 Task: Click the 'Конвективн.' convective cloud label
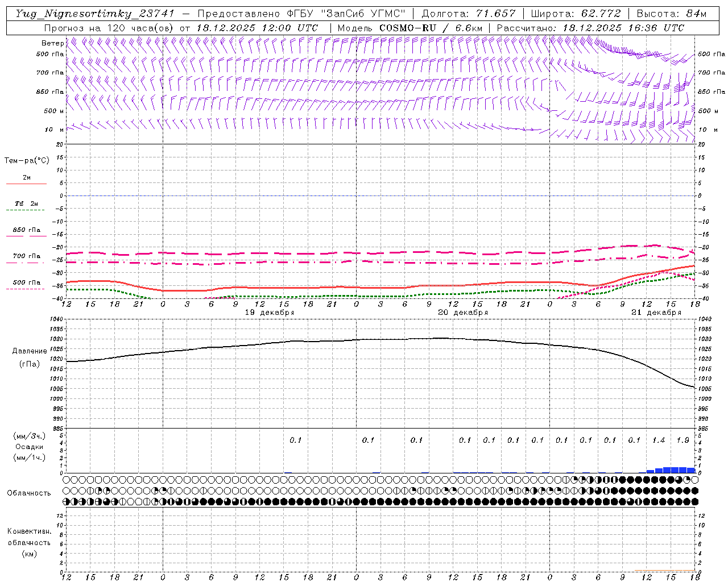(x=29, y=531)
